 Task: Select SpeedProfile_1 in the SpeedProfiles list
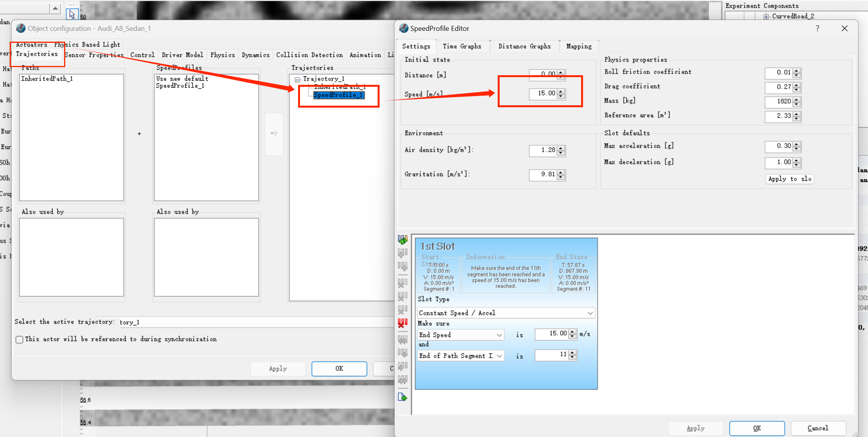(x=180, y=86)
